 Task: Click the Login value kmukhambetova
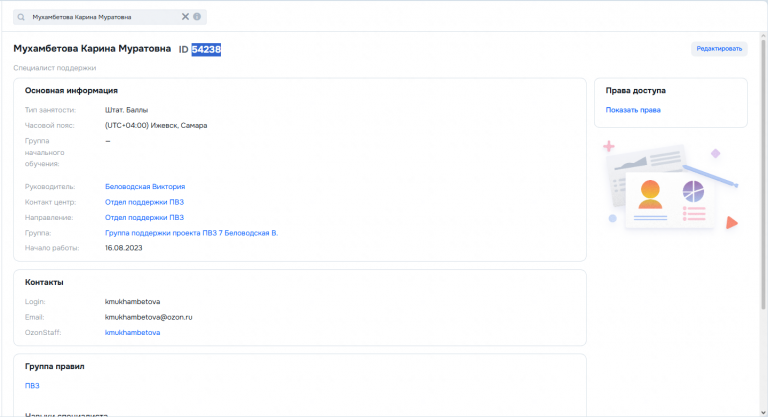click(132, 301)
